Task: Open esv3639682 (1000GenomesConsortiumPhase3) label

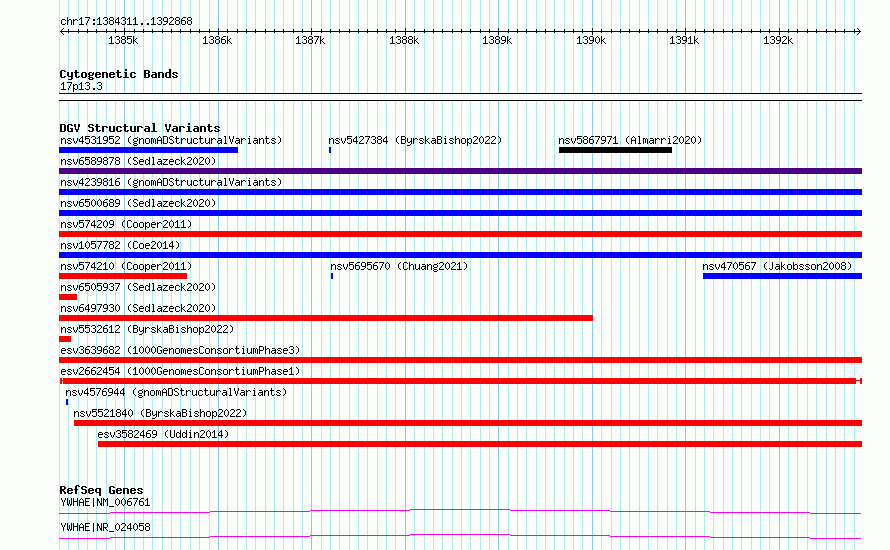Action: pos(180,350)
